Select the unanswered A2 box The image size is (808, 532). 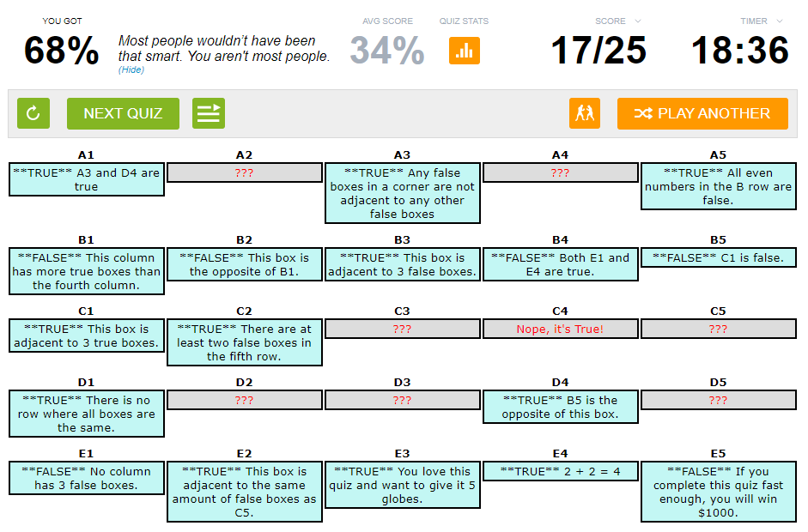[244, 172]
